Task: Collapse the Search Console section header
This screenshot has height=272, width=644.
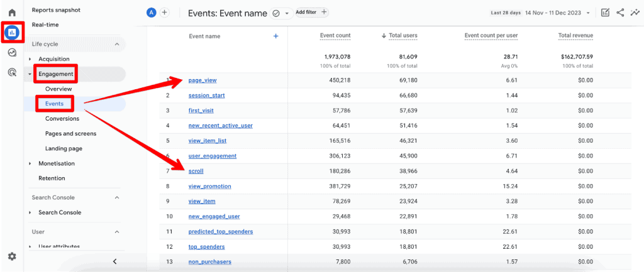Action: (x=116, y=197)
